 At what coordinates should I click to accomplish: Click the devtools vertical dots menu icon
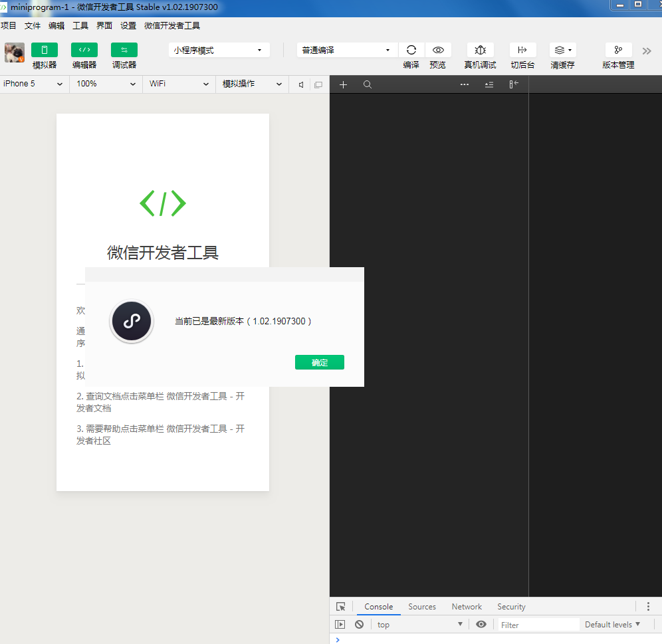pyautogui.click(x=649, y=607)
